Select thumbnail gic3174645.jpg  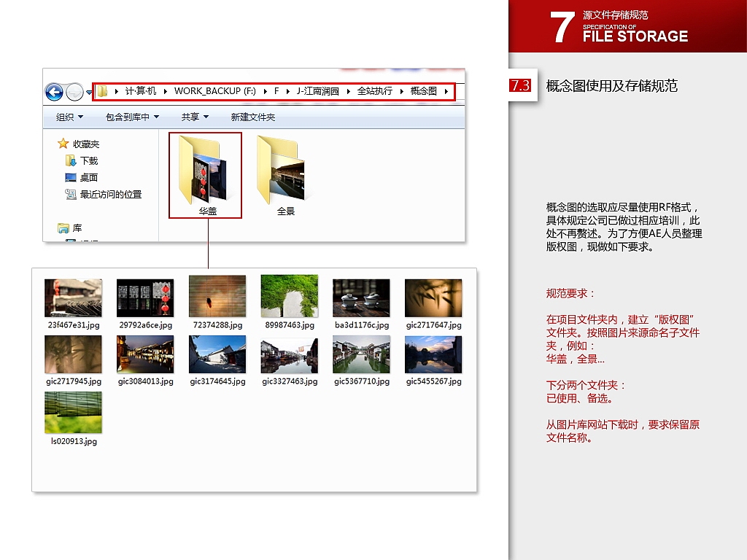[217, 354]
